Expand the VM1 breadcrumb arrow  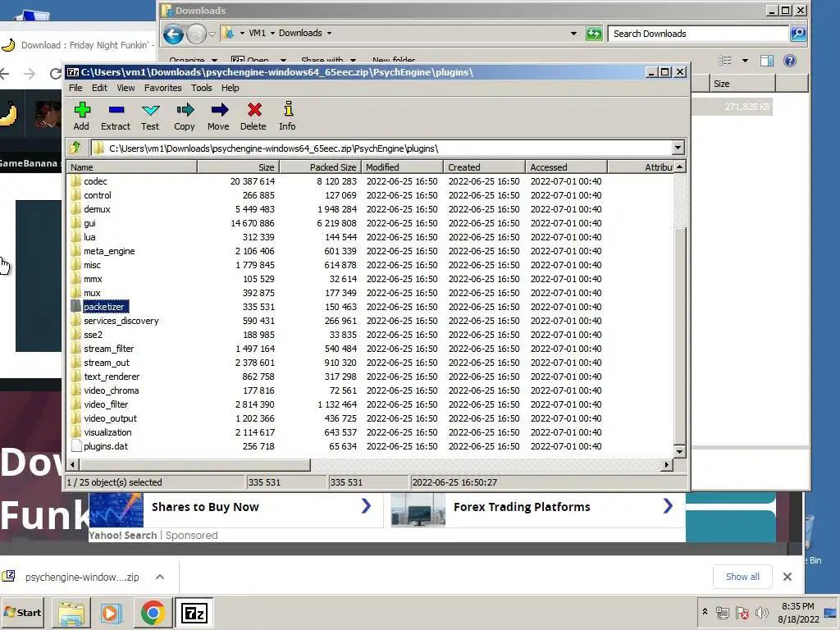coord(272,33)
